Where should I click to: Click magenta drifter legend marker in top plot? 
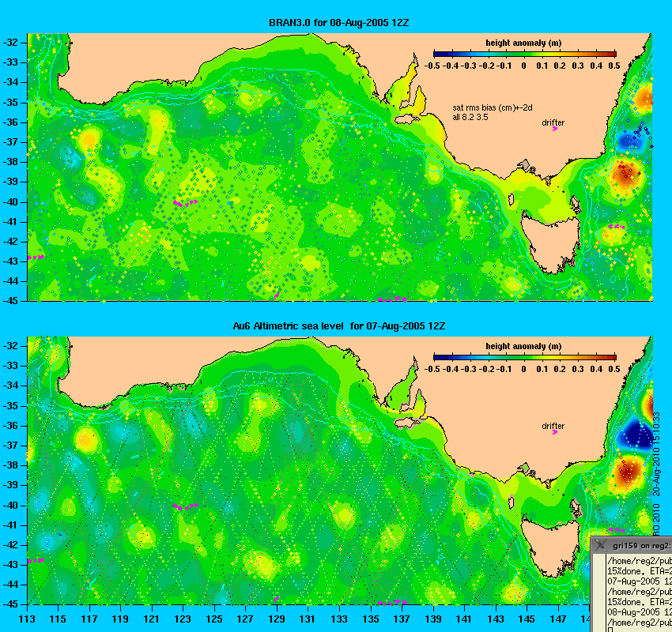click(x=555, y=129)
